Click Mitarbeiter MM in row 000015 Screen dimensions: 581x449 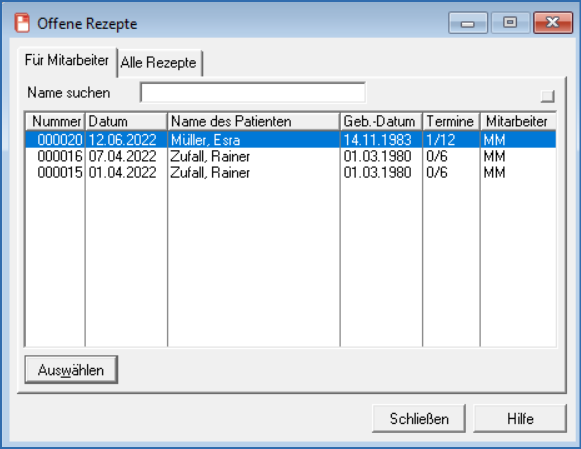coord(494,173)
